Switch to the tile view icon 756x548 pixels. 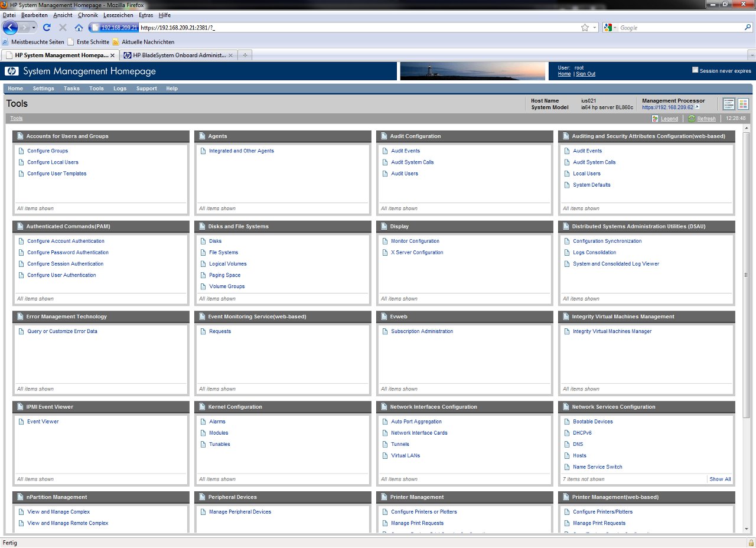coord(743,104)
